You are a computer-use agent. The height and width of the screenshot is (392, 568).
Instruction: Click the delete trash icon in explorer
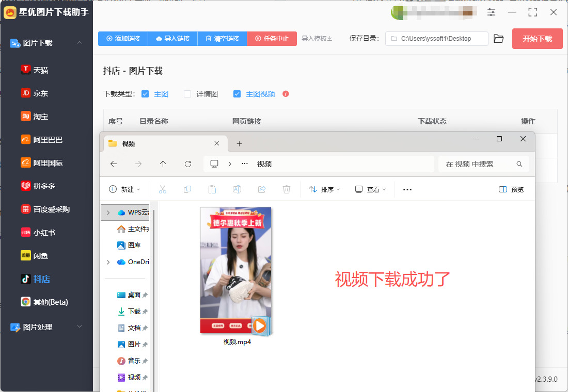click(287, 189)
